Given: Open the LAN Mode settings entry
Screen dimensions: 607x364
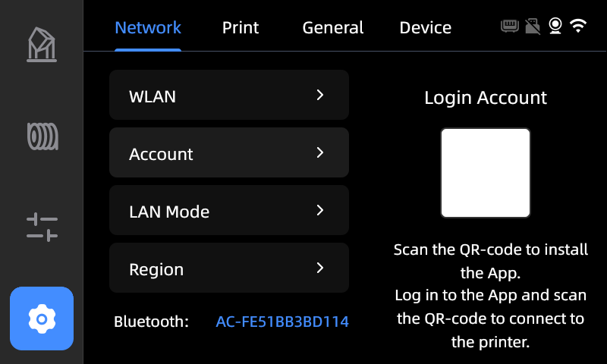Looking at the screenshot, I should tap(229, 210).
